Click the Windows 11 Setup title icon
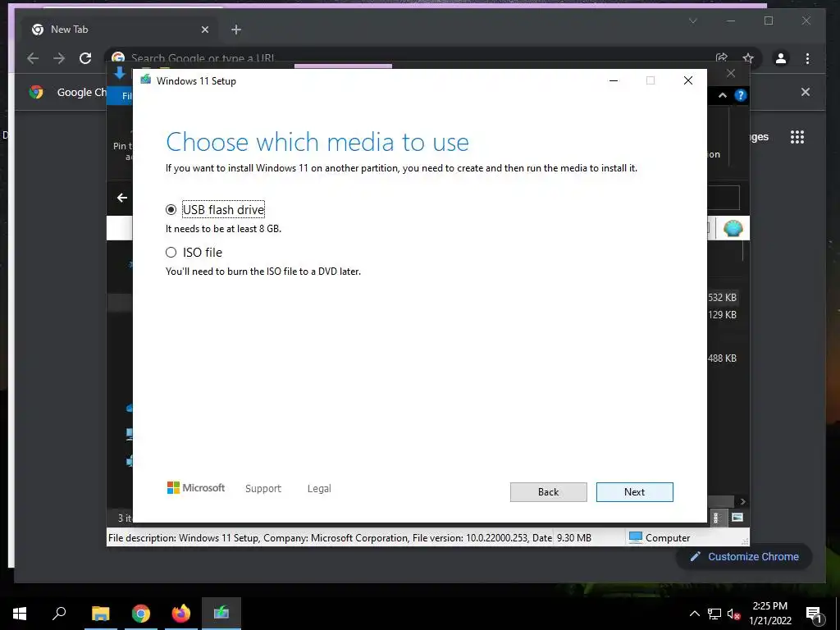This screenshot has width=840, height=630. point(146,80)
